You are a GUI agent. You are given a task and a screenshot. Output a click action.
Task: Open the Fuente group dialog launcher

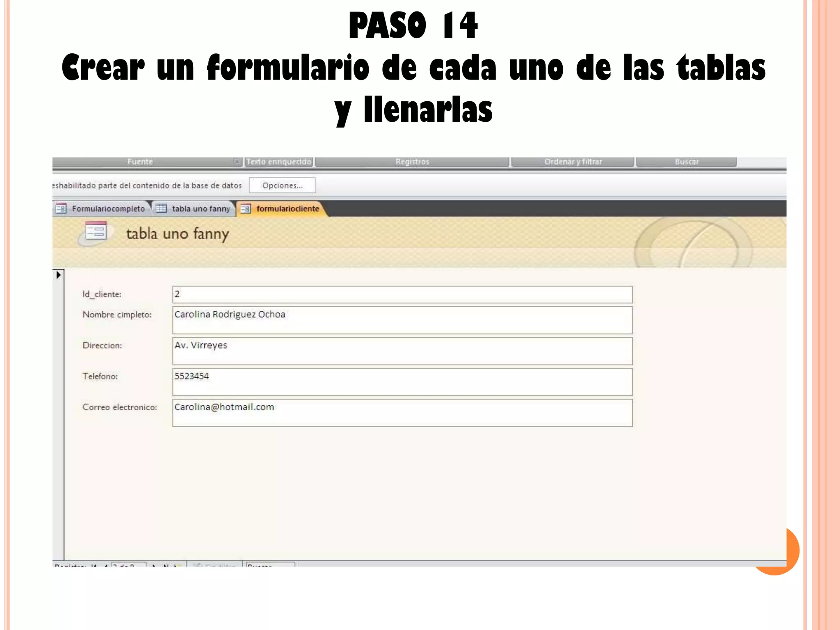click(237, 161)
